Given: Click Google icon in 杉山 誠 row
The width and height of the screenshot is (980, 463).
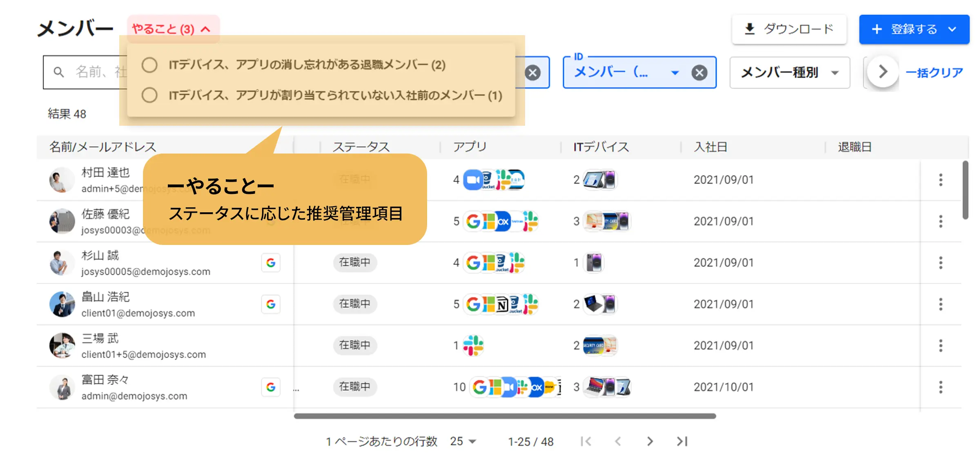Looking at the screenshot, I should pyautogui.click(x=271, y=263).
